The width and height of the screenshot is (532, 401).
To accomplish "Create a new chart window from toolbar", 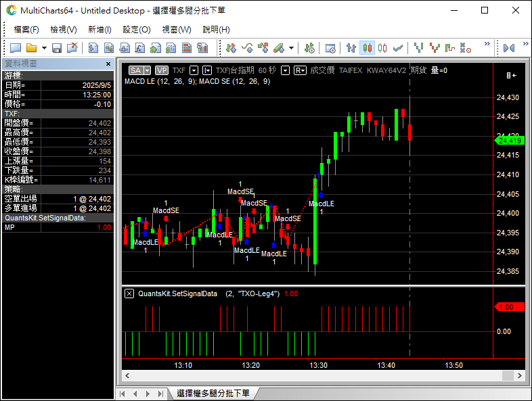I will (x=93, y=48).
